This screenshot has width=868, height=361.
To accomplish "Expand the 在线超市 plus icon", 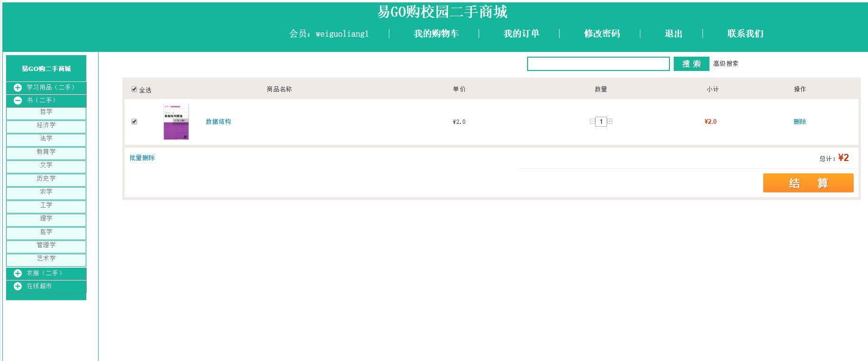I will (18, 286).
